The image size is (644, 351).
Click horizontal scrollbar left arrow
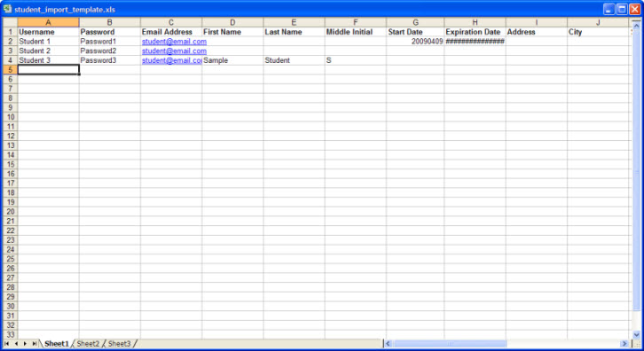pos(388,344)
